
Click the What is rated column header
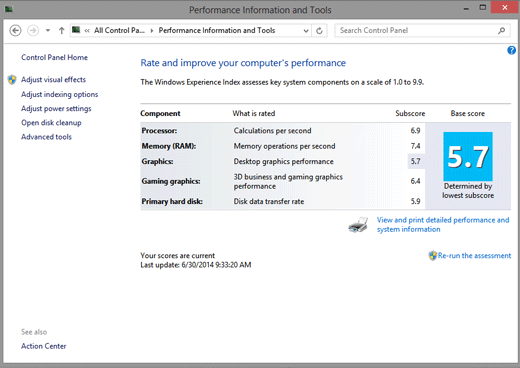[254, 113]
